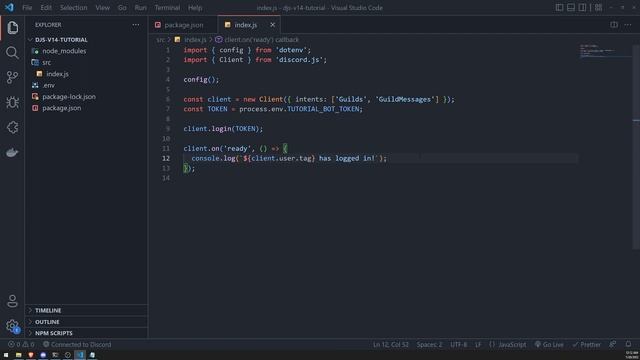640x360 pixels.
Task: Click line number 12 in gutter
Action: pyautogui.click(x=166, y=158)
